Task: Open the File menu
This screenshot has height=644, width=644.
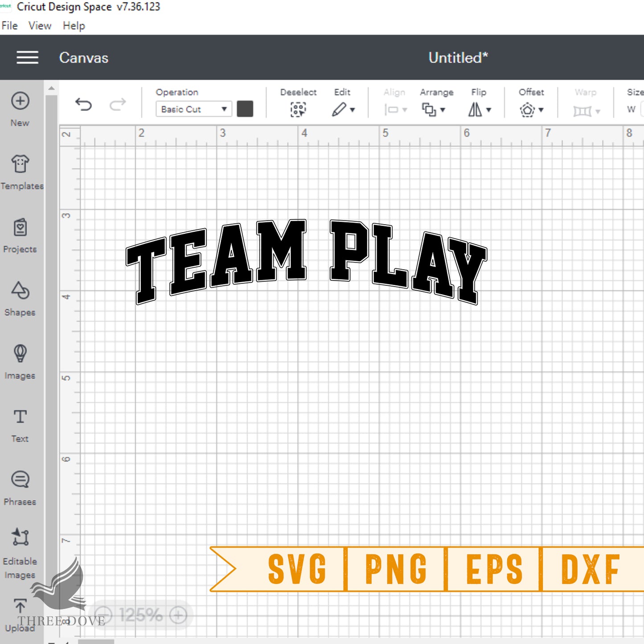Action: 9,26
